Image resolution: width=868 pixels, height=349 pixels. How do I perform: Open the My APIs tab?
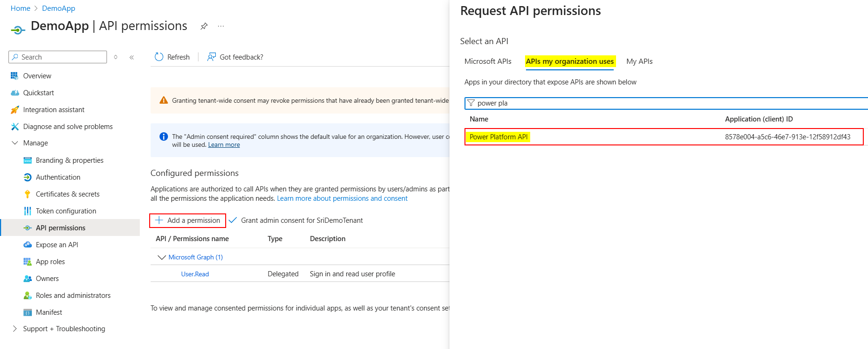640,61
